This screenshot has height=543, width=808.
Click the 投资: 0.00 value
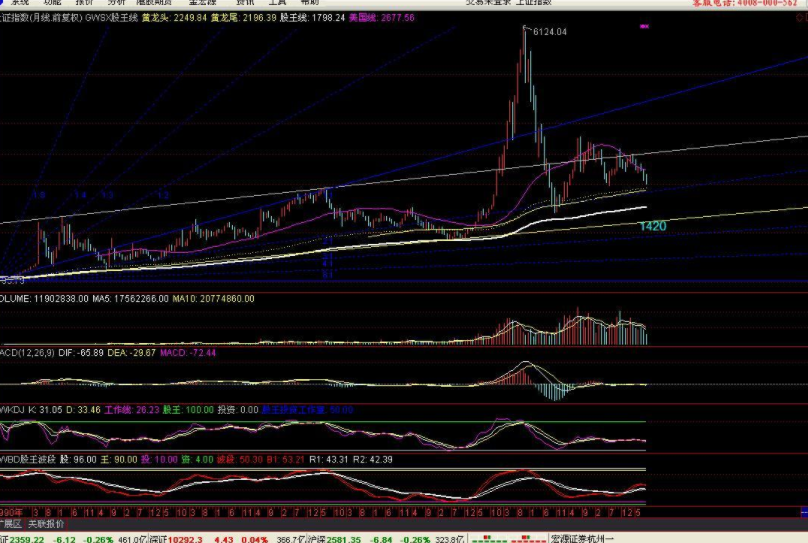click(x=238, y=410)
